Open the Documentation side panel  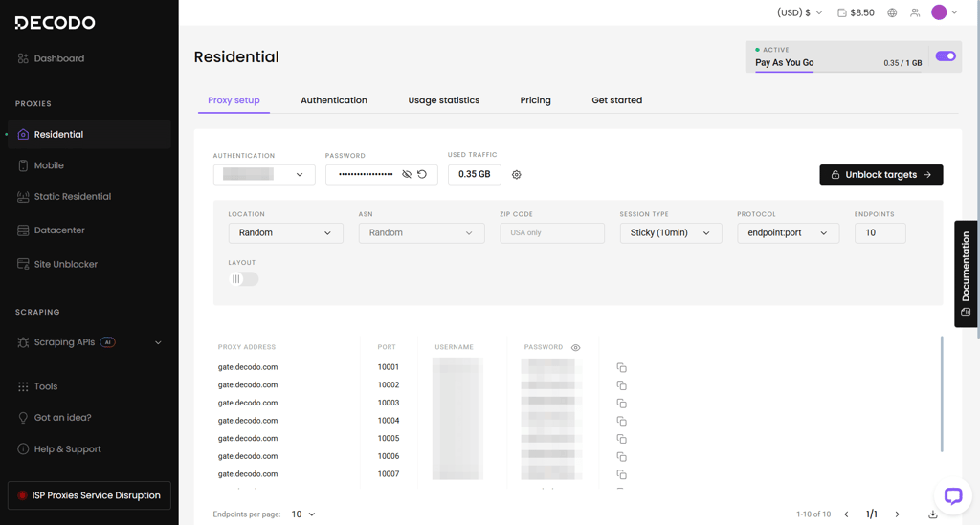tap(966, 273)
